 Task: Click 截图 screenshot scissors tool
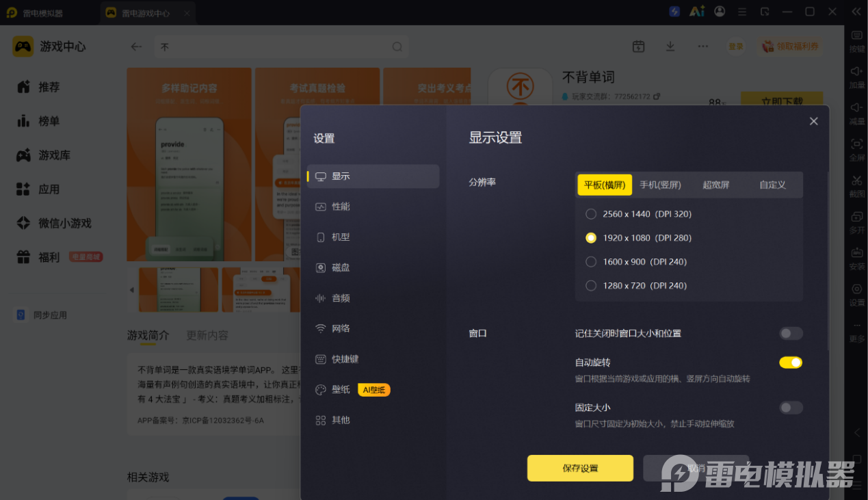point(856,185)
